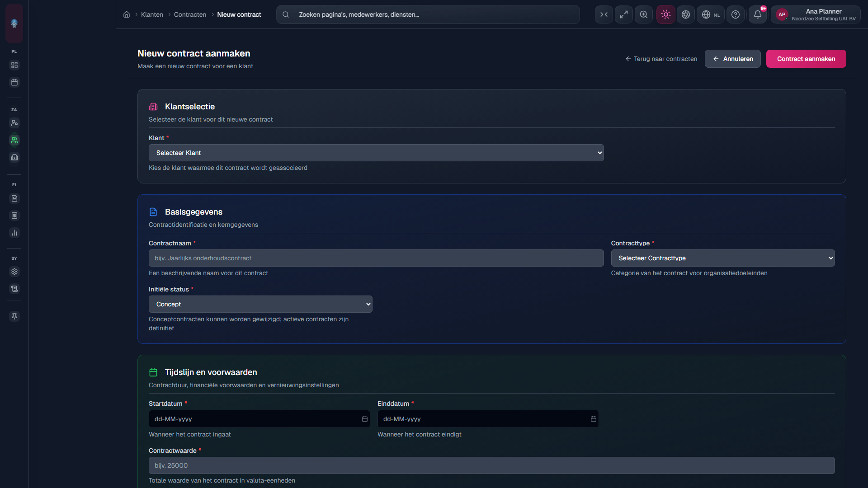Pin the sidebar with the pin icon
The image size is (868, 488).
14,316
